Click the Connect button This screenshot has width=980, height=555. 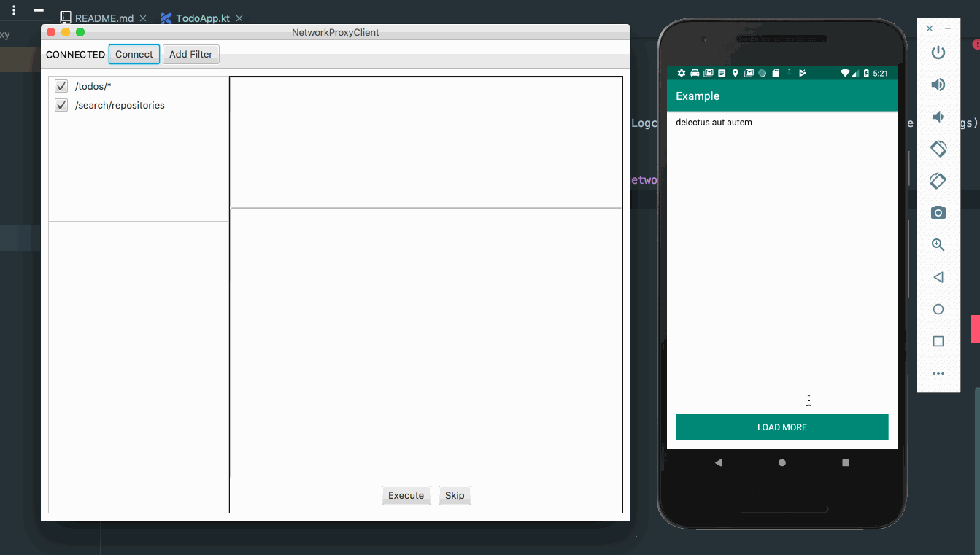[134, 54]
